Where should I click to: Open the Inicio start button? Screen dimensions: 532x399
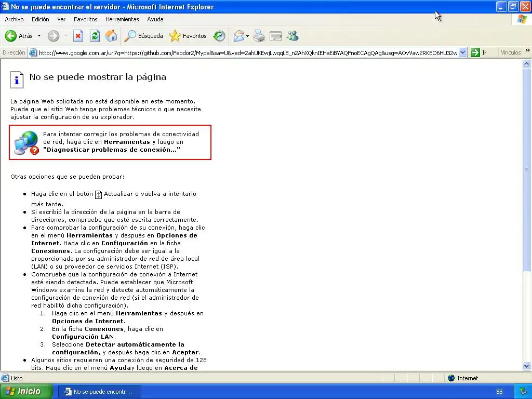pyautogui.click(x=26, y=391)
